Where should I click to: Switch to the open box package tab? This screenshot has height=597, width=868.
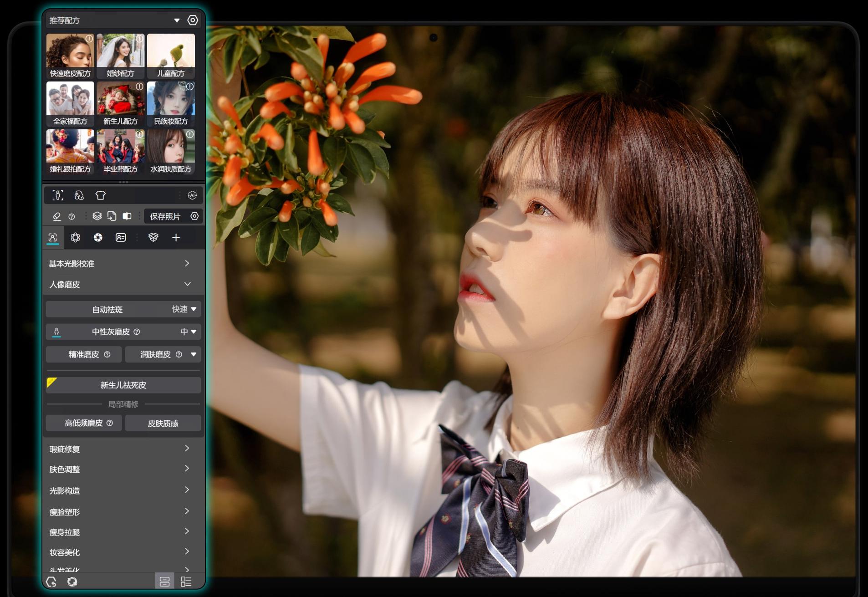[153, 237]
